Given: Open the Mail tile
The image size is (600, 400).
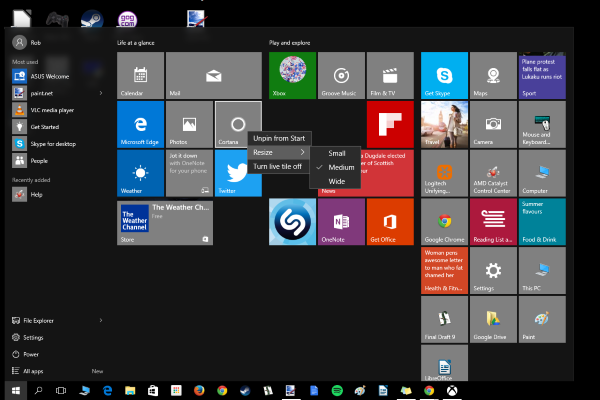Looking at the screenshot, I should point(214,75).
